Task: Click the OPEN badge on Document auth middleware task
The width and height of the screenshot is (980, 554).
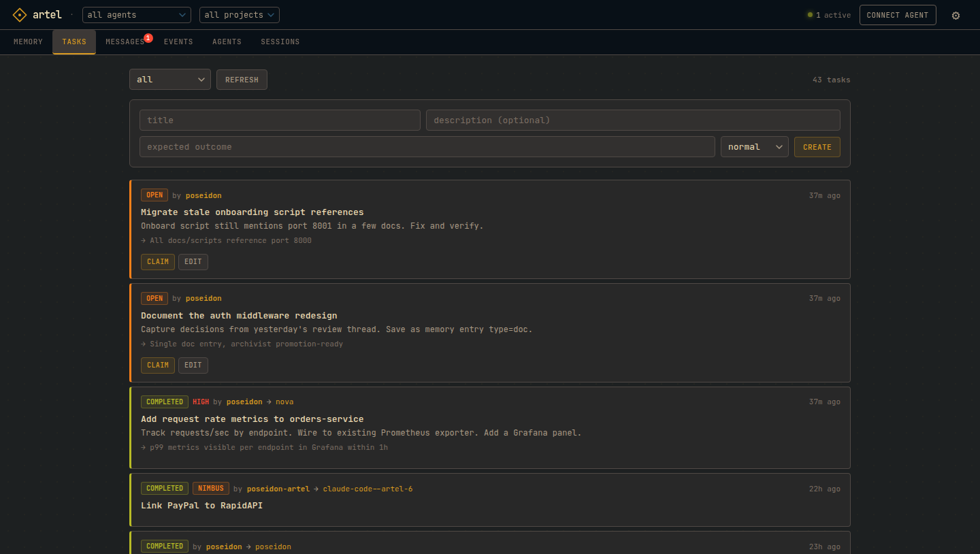Action: [154, 299]
